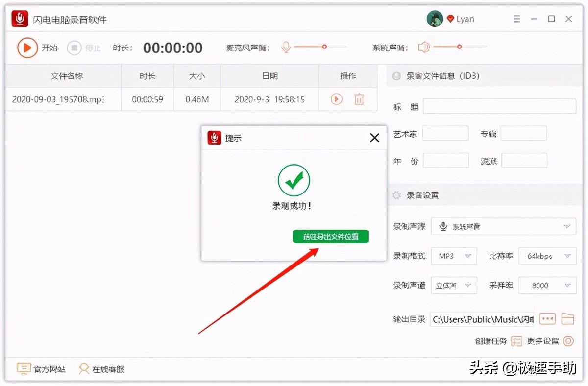
Task: Delete the recording using the trash icon
Action: tap(359, 99)
